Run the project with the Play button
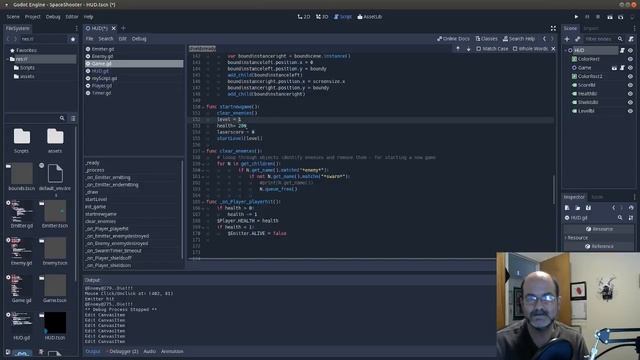The image size is (640, 360). pos(576,17)
